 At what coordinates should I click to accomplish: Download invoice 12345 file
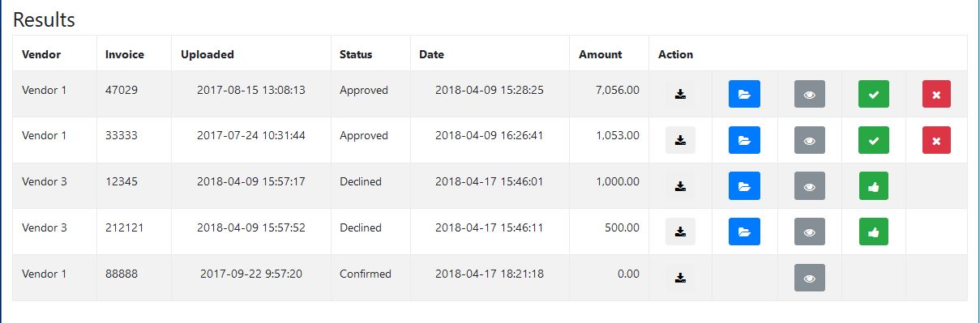tap(680, 185)
